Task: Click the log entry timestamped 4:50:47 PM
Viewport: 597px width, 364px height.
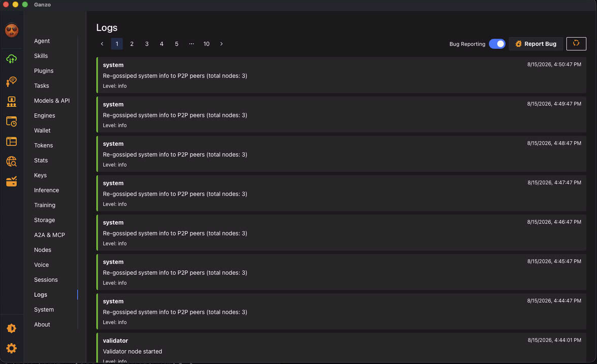Action: coord(341,75)
